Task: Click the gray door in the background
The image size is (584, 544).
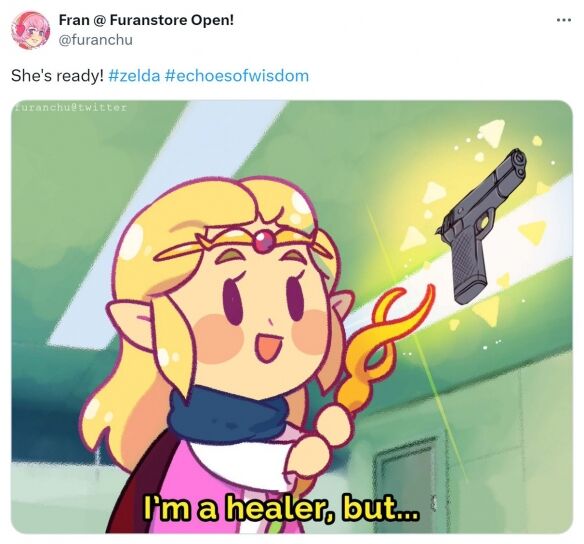Action: 406,484
